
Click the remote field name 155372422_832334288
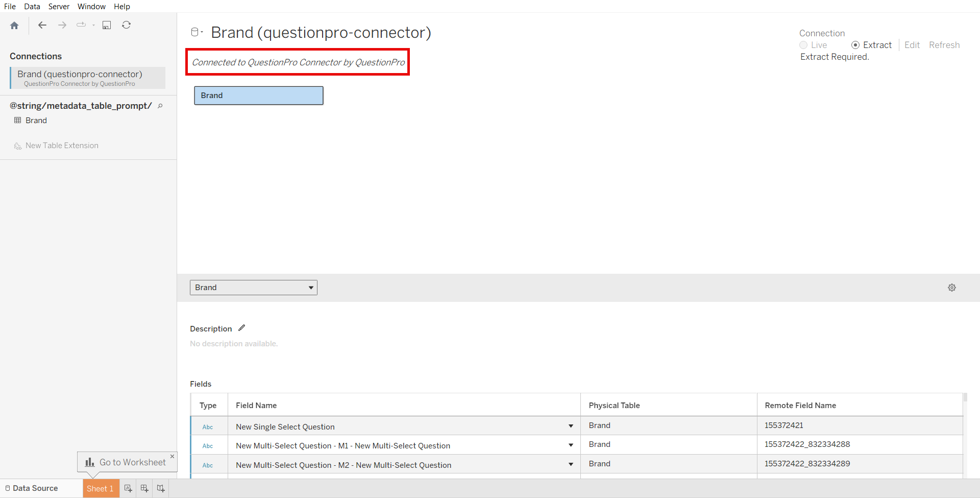tap(807, 444)
